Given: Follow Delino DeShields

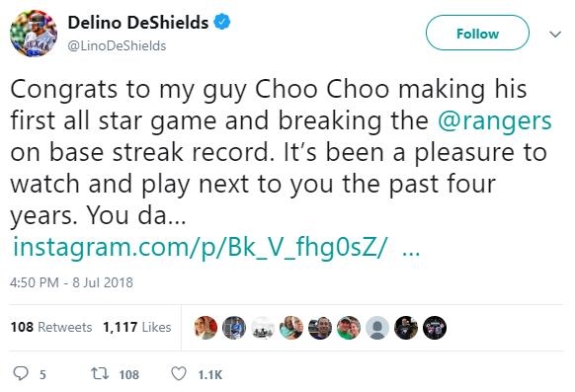Looking at the screenshot, I should click(477, 34).
